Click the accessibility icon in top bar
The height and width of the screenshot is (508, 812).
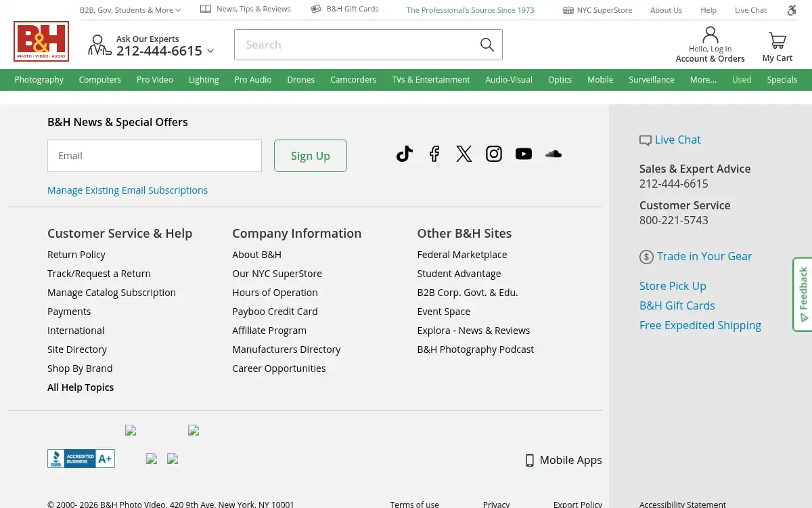(x=792, y=10)
